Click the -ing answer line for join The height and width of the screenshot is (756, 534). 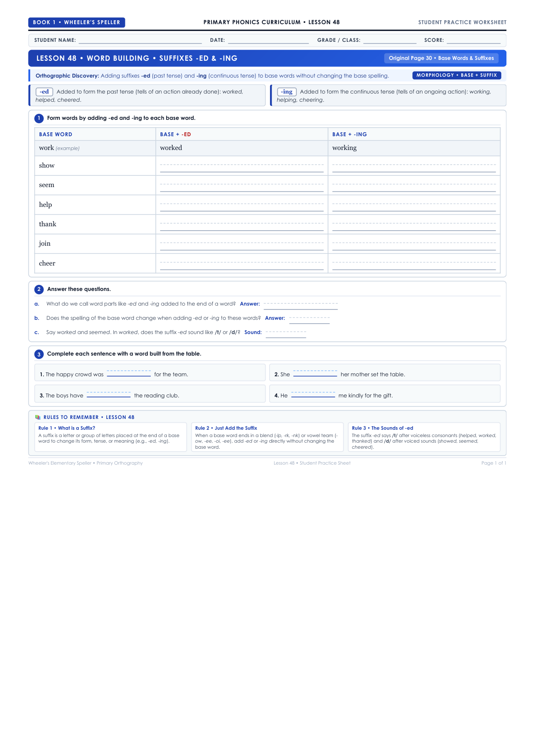coord(414,246)
